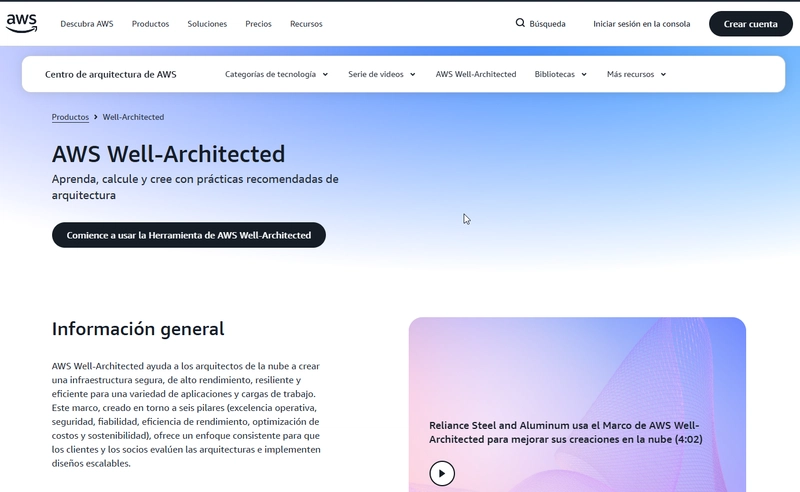Play the Reliance Steel video
Screen dimensions: 800x492
[442, 474]
